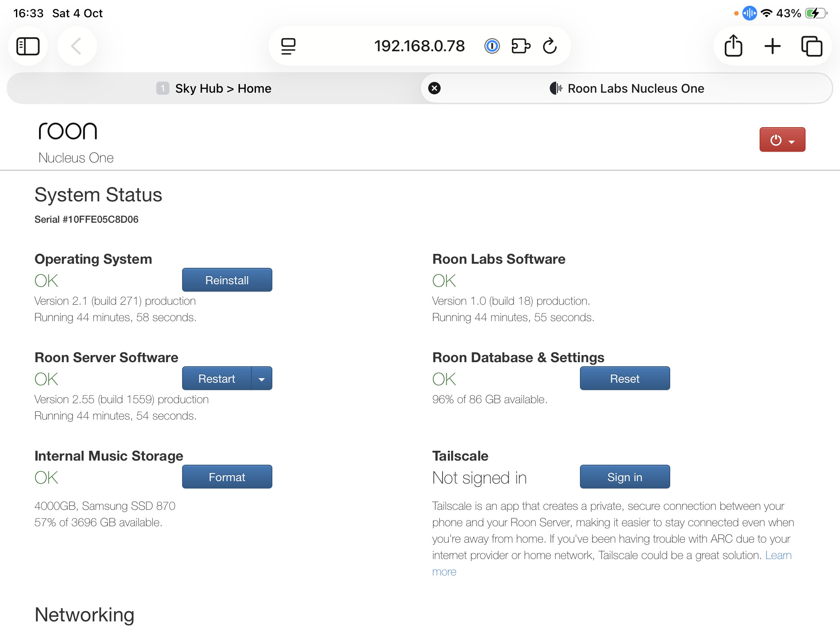
Task: Click the 1Password extension icon
Action: click(492, 46)
